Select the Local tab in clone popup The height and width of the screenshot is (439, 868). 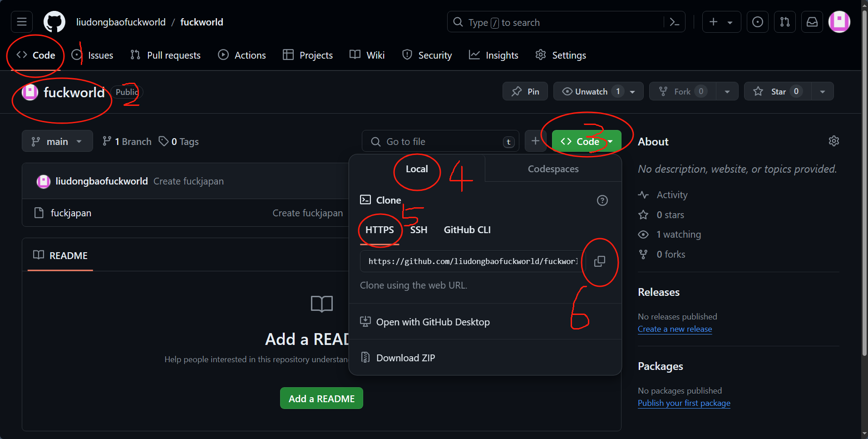pos(417,169)
